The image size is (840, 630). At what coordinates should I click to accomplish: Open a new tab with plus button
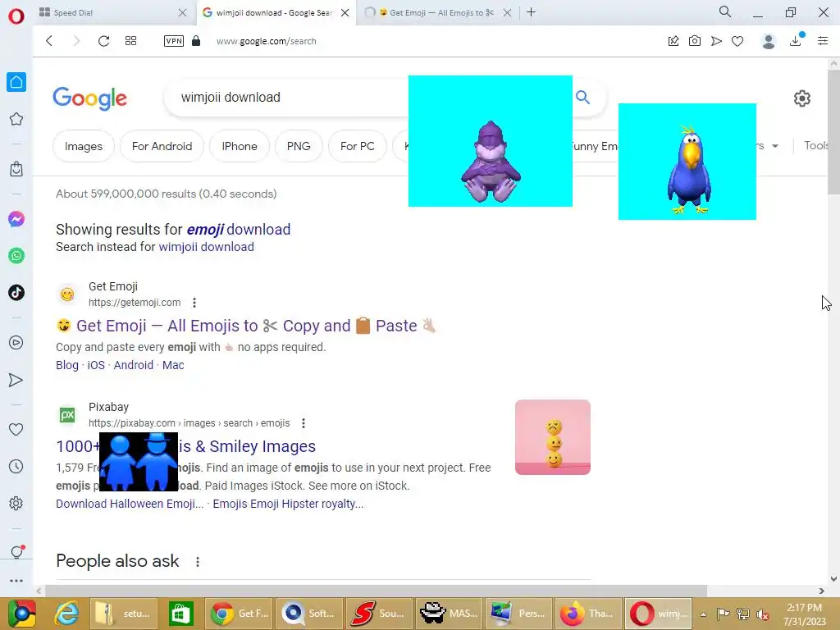531,12
